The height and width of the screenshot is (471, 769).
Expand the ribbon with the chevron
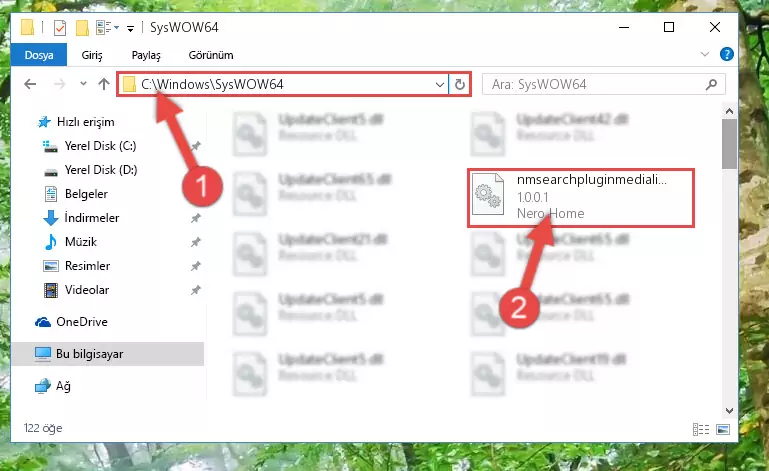click(x=705, y=54)
